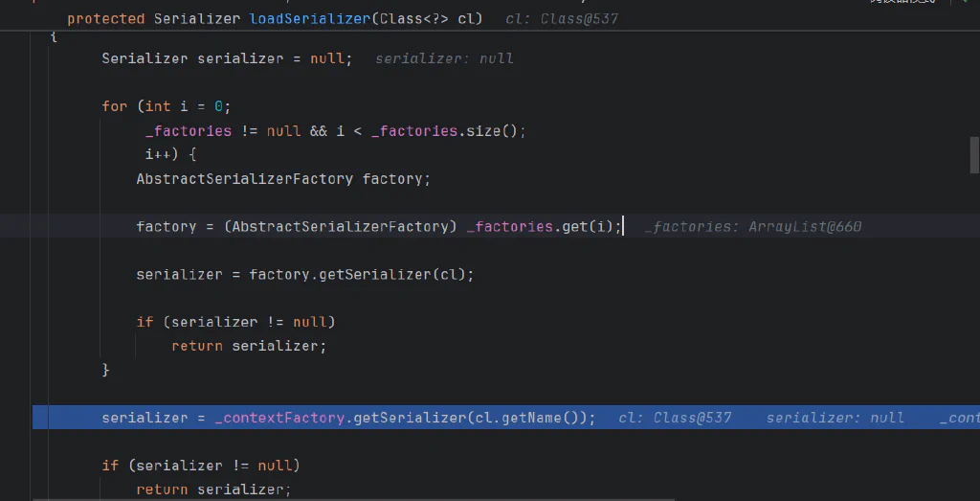Click the 'serializer: null' hint on highlighted line

tap(835, 418)
